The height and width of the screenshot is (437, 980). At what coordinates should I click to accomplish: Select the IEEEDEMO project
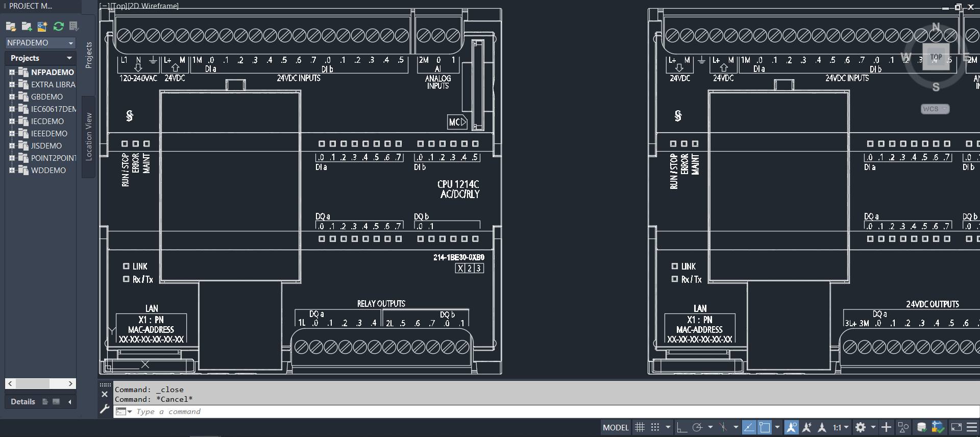click(49, 134)
